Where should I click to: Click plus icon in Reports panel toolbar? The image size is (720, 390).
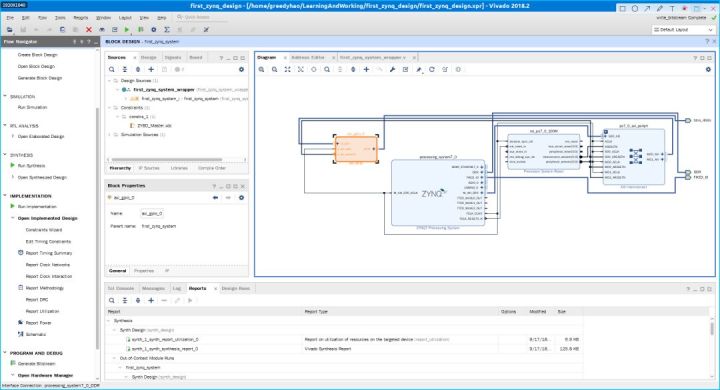pos(151,300)
